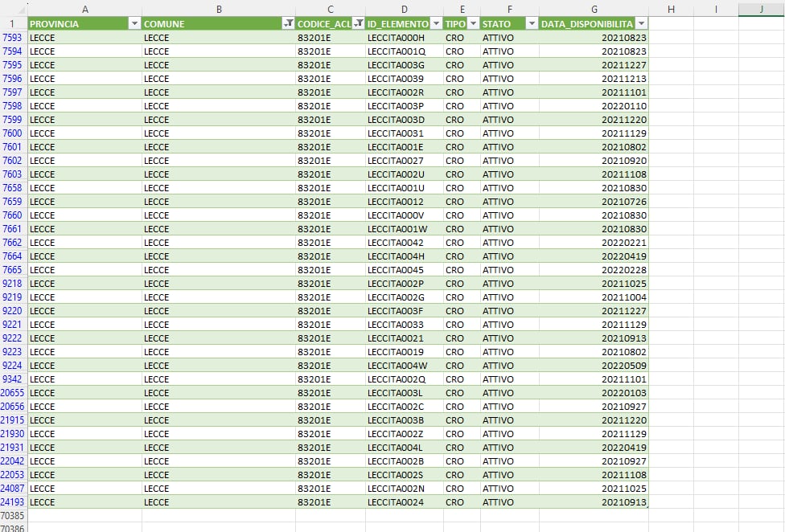The width and height of the screenshot is (785, 532).
Task: Select row header 7593
Action: click(14, 38)
